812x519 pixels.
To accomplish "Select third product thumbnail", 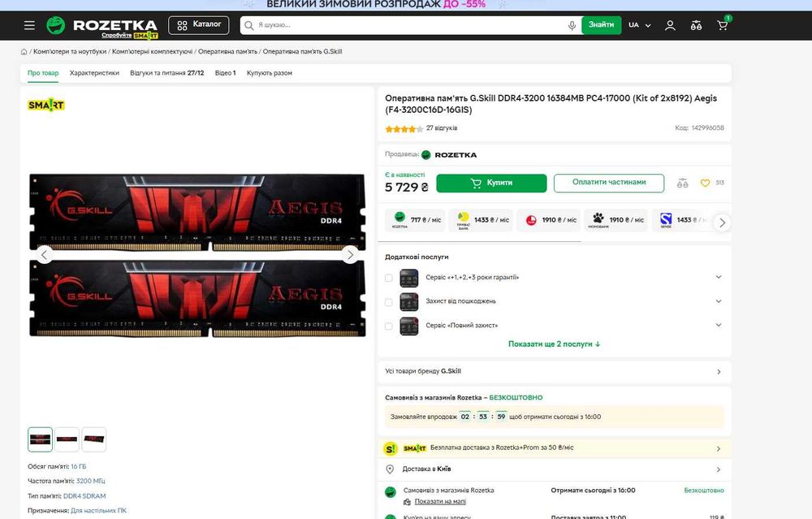I will [x=93, y=439].
